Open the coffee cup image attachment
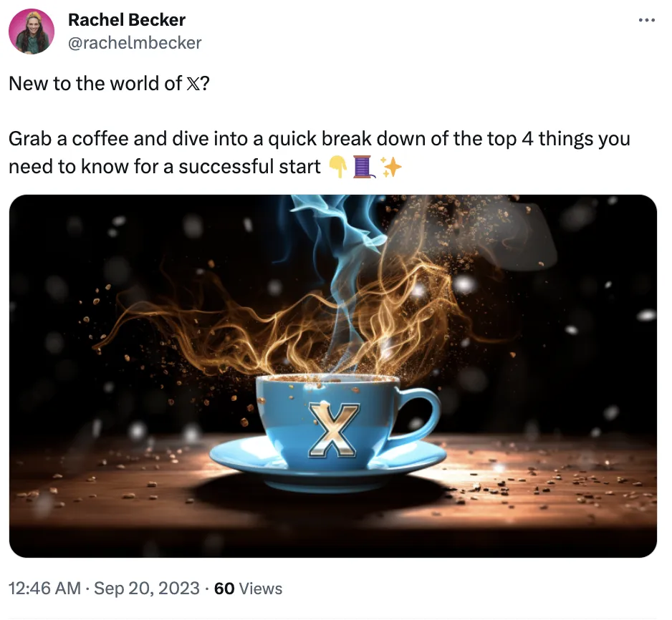672x620 pixels. click(333, 376)
